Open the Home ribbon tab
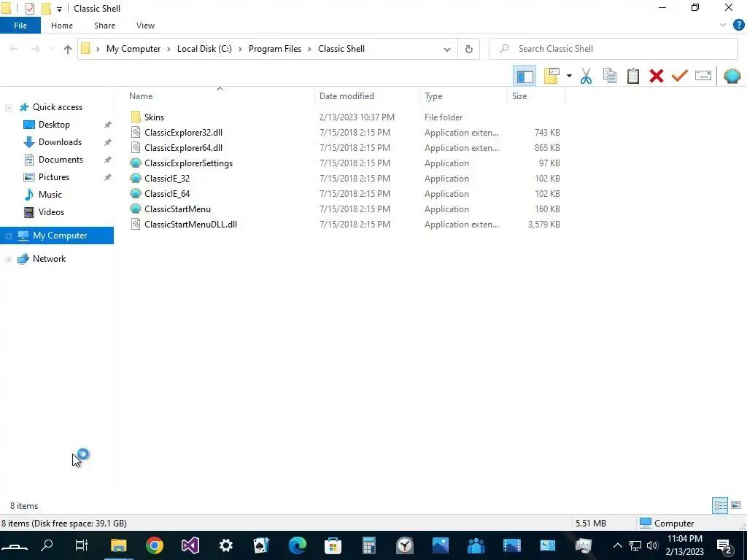Image resolution: width=747 pixels, height=560 pixels. (62, 26)
